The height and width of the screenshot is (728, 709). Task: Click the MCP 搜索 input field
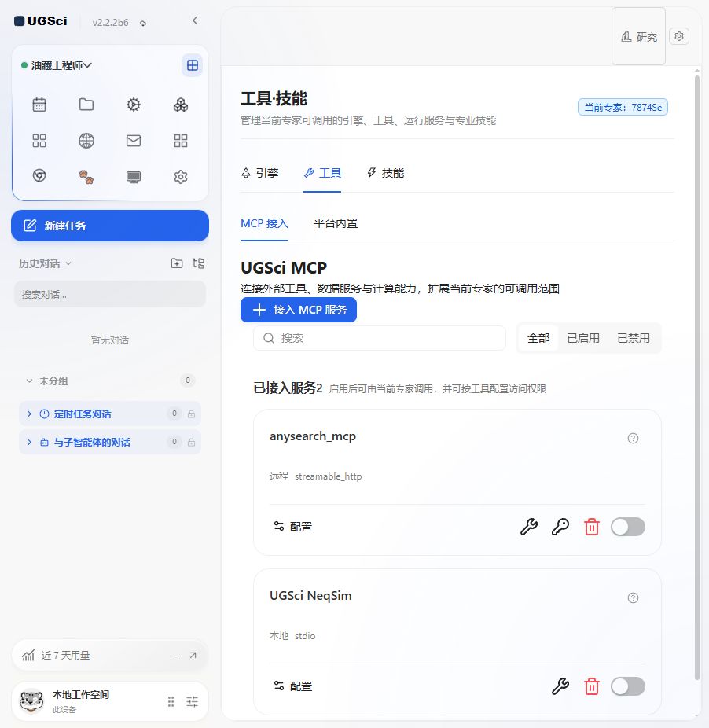click(380, 338)
